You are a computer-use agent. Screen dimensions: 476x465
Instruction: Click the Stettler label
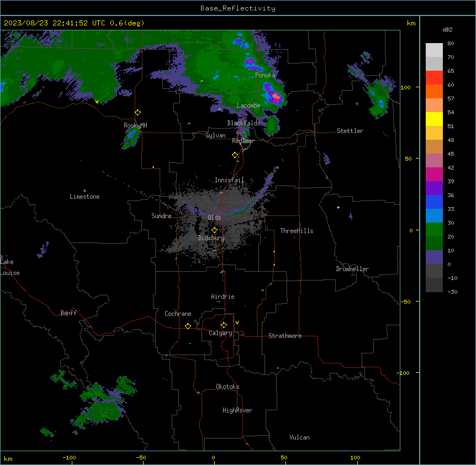click(x=350, y=131)
